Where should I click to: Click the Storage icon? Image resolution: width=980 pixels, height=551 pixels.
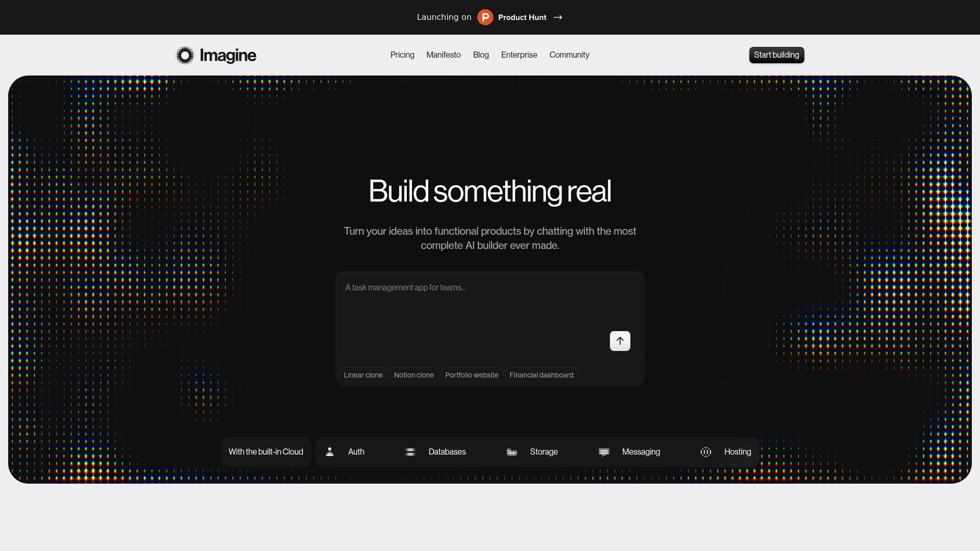(512, 452)
